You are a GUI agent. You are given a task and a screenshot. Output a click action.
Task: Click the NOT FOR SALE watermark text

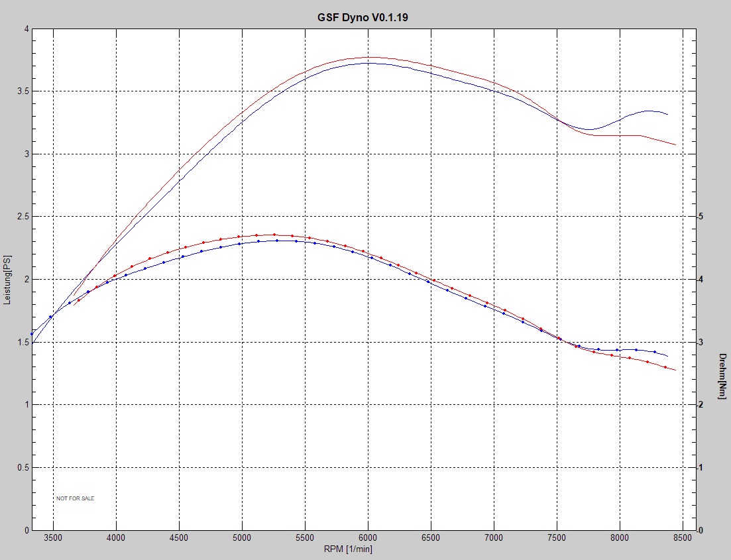tap(75, 498)
